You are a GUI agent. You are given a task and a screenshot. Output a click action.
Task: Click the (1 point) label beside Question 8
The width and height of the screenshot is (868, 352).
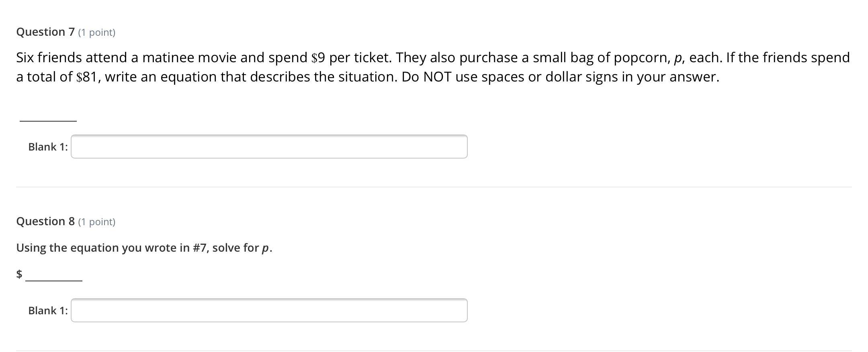coord(96,222)
